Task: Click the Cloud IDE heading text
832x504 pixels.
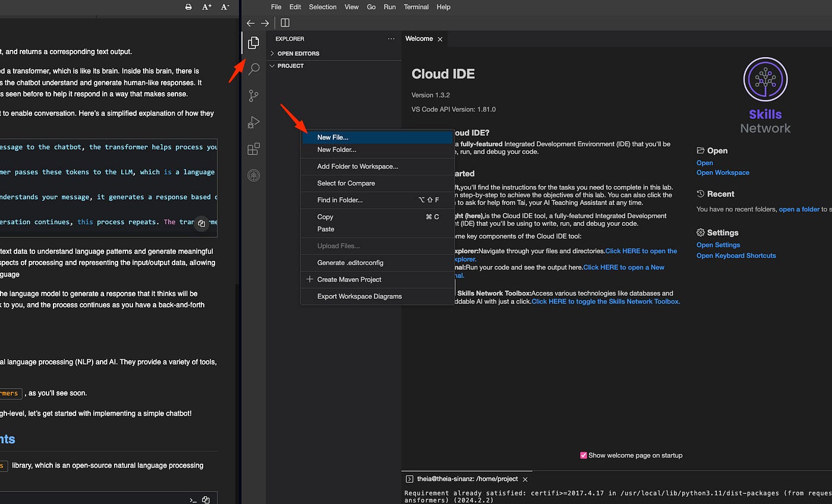Action: coord(443,74)
